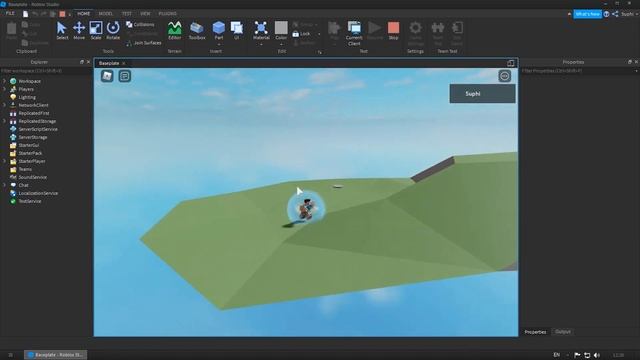640x360 pixels.
Task: Activate the Scale tool
Action: click(x=96, y=28)
